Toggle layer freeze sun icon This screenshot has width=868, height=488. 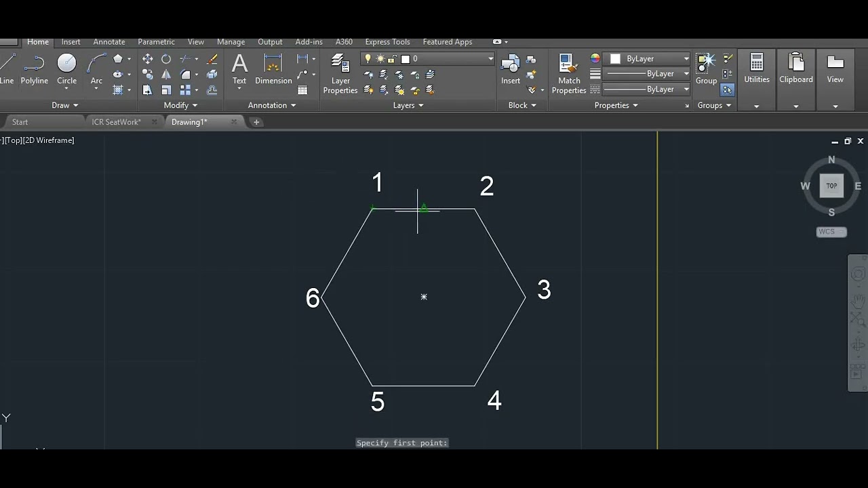380,59
